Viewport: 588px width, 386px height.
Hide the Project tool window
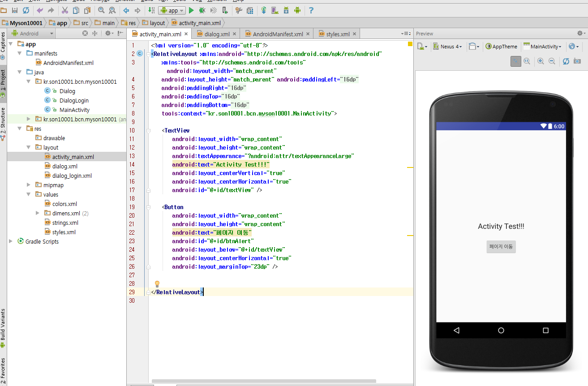coord(120,33)
